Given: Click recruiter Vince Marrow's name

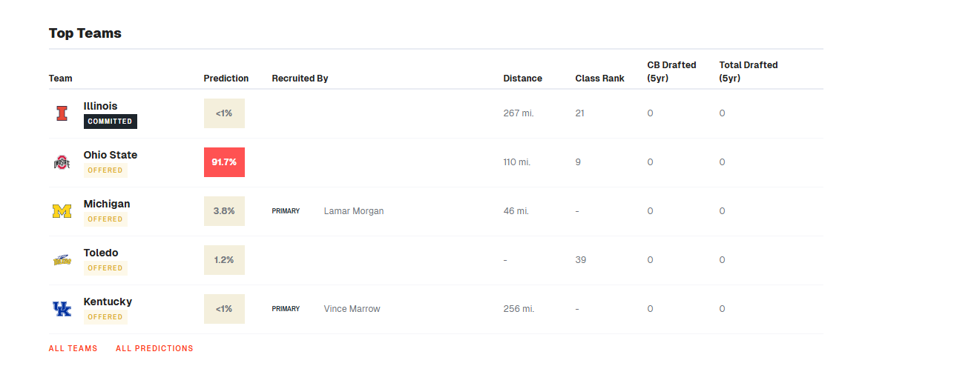Looking at the screenshot, I should pos(352,309).
